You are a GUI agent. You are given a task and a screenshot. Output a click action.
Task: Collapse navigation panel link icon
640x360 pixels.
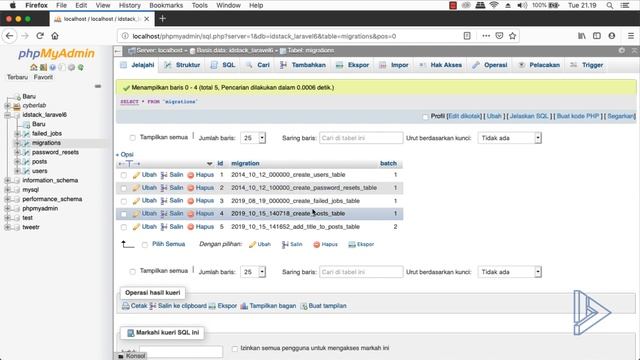118,51
